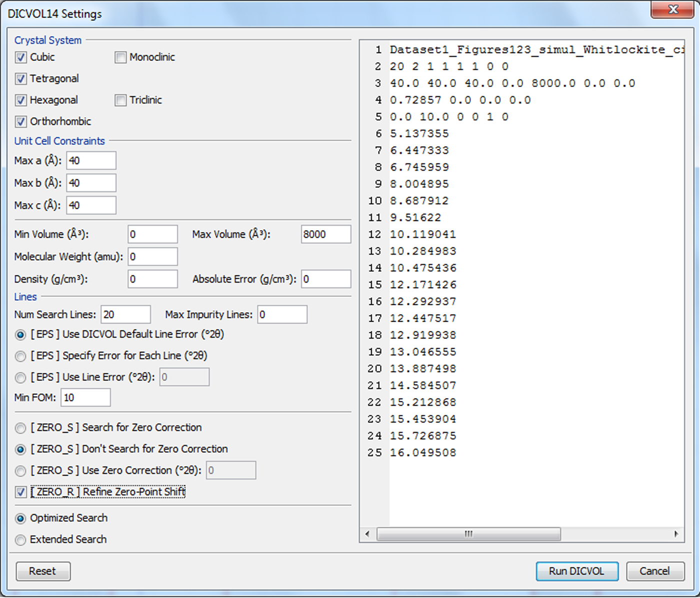Enable the Triclinic checkbox
This screenshot has height=598, width=700.
120,101
